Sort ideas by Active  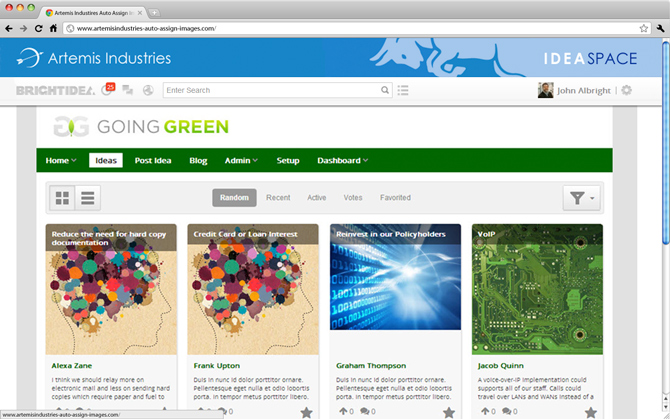tap(317, 198)
